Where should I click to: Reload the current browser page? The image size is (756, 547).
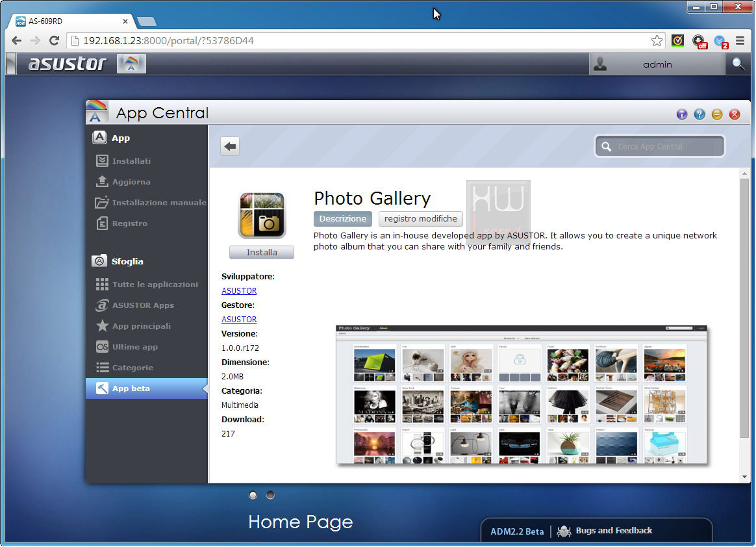pyautogui.click(x=54, y=40)
